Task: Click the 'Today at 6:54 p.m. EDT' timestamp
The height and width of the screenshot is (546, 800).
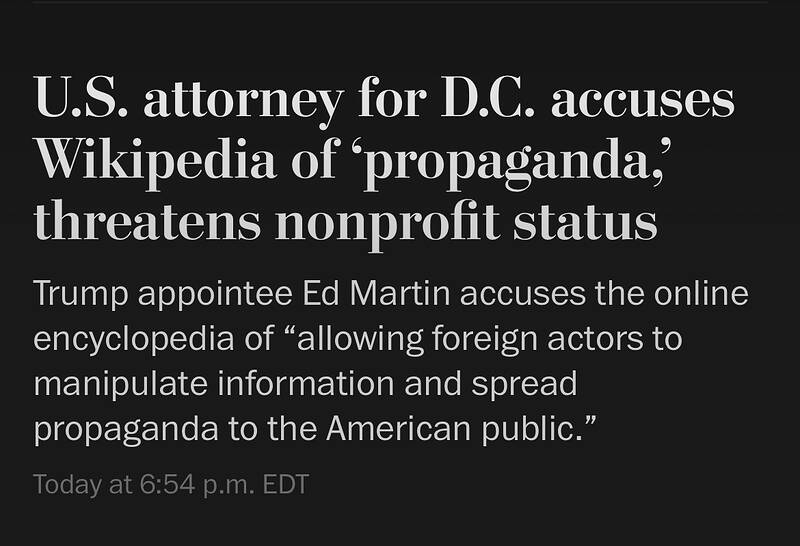Action: click(171, 485)
